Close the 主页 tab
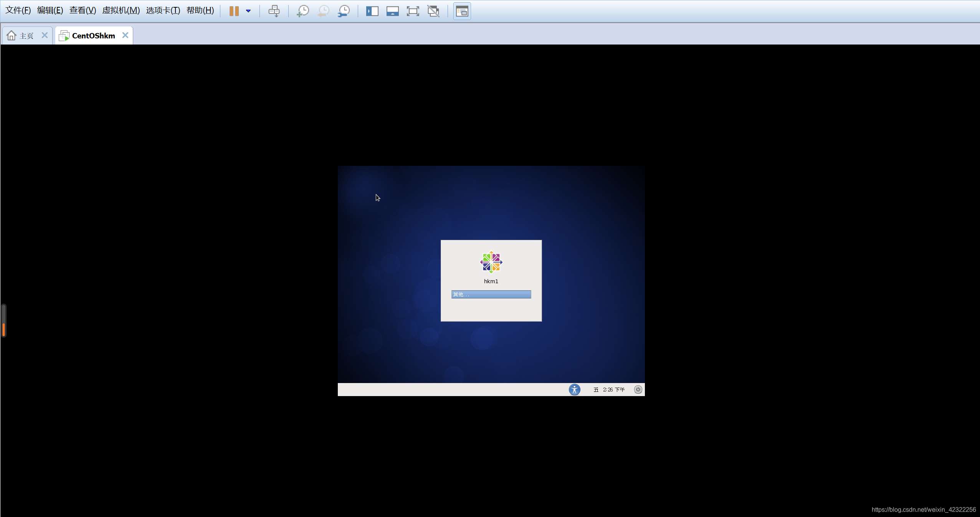The image size is (980, 517). (x=45, y=35)
